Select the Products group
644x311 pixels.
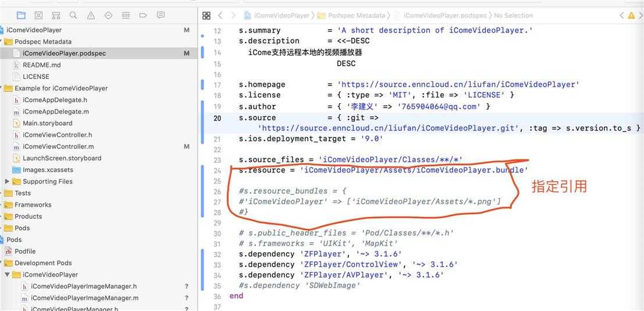click(28, 217)
